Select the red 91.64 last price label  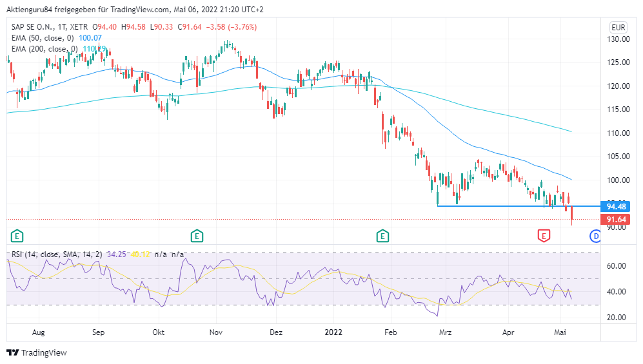click(616, 220)
